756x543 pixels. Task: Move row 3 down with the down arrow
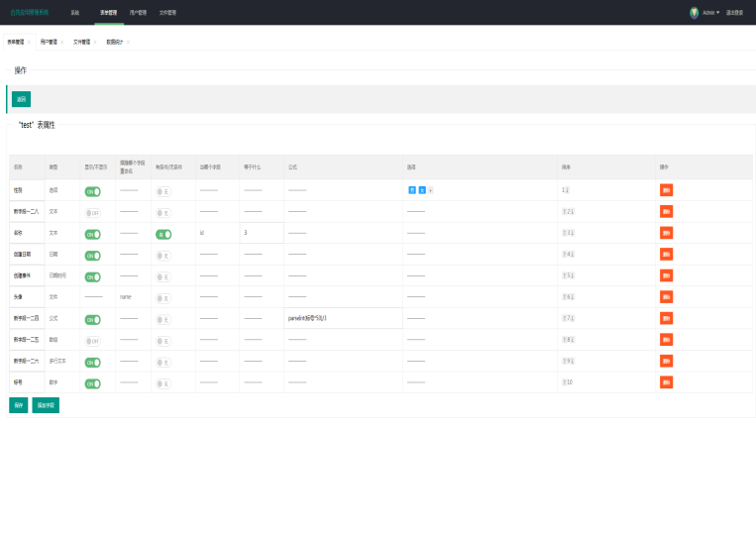click(573, 233)
